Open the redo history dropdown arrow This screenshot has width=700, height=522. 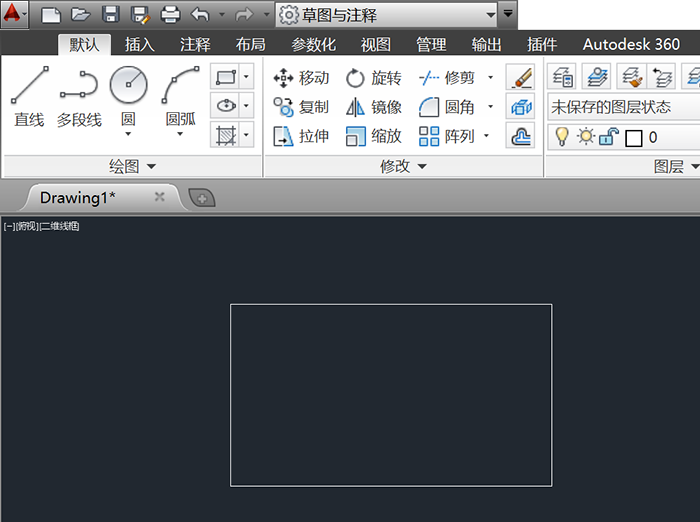click(267, 15)
